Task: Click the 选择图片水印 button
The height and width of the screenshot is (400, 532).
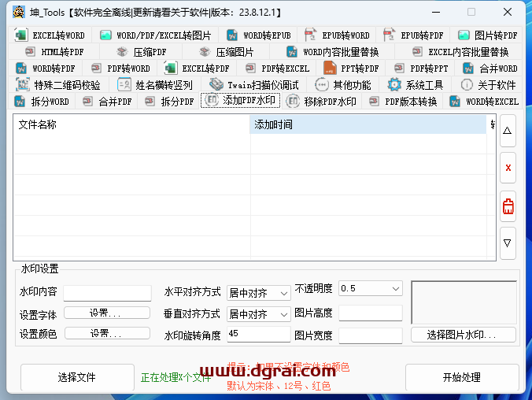Action: (x=464, y=335)
